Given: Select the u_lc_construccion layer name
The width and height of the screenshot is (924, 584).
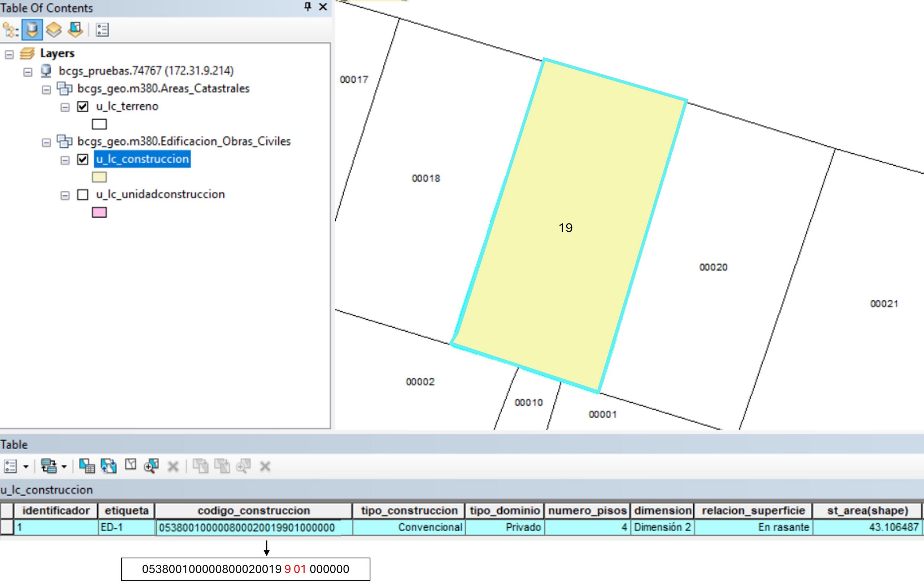Looking at the screenshot, I should pos(142,159).
